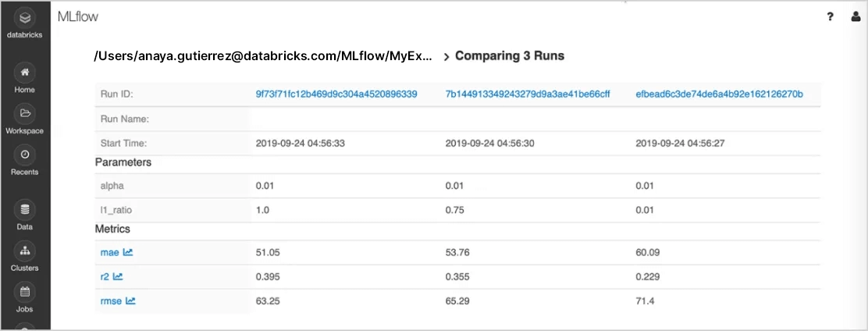Open Recents clock icon
The width and height of the screenshot is (868, 331).
(x=25, y=155)
